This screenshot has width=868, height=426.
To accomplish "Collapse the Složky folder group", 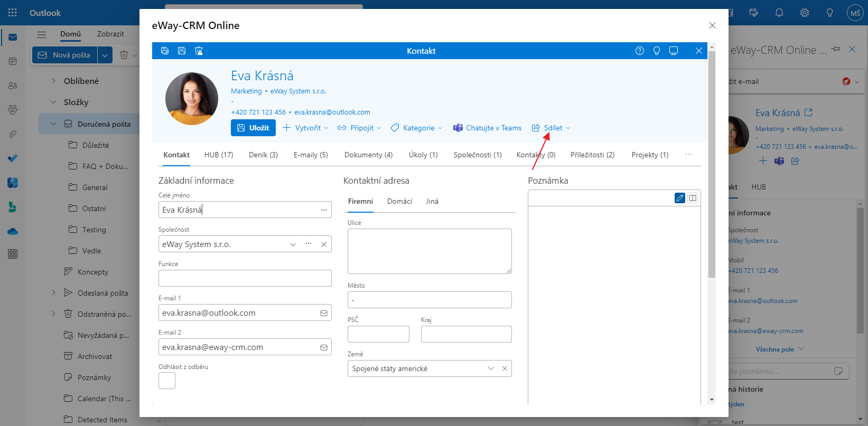I will 53,102.
